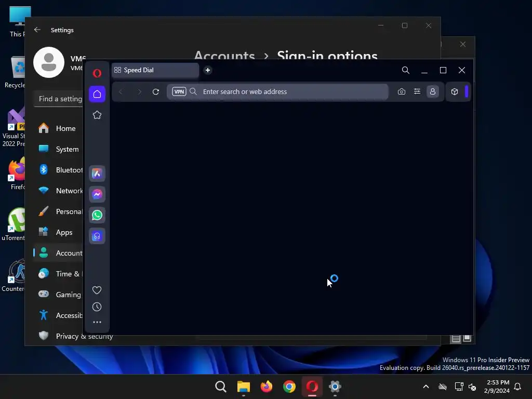Select Counter-Strike desktop shortcut
532x399 pixels.
click(x=13, y=275)
